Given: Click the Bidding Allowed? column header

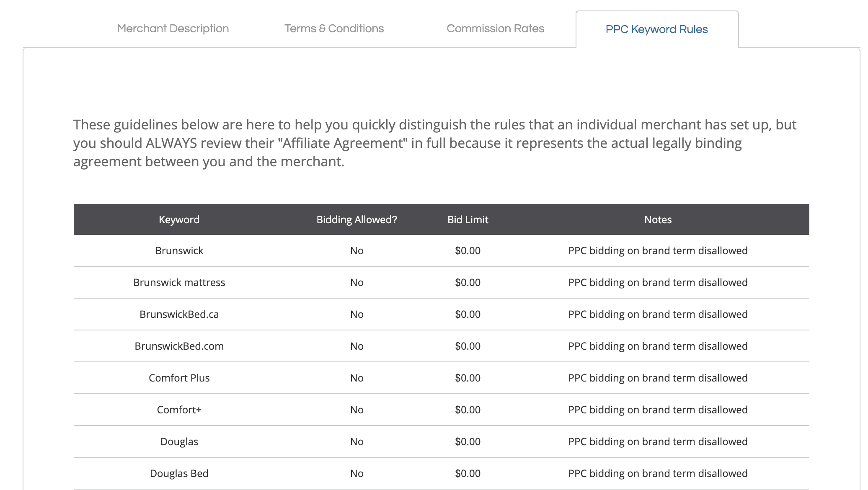Looking at the screenshot, I should click(x=356, y=219).
